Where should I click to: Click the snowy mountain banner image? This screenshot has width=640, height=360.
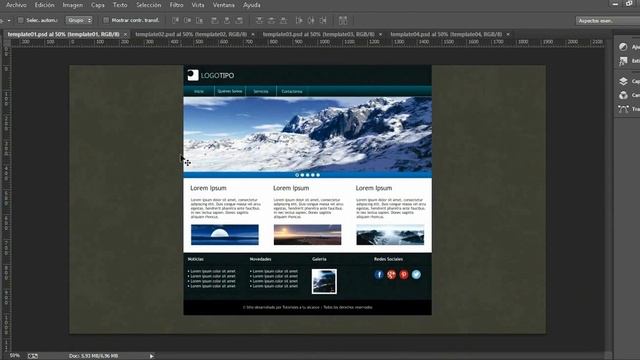coord(307,134)
